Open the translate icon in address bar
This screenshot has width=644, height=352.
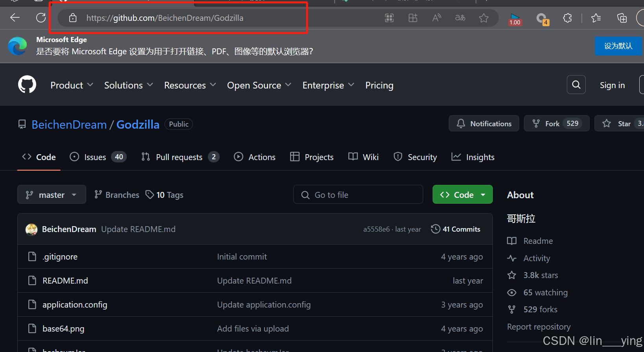pyautogui.click(x=460, y=18)
